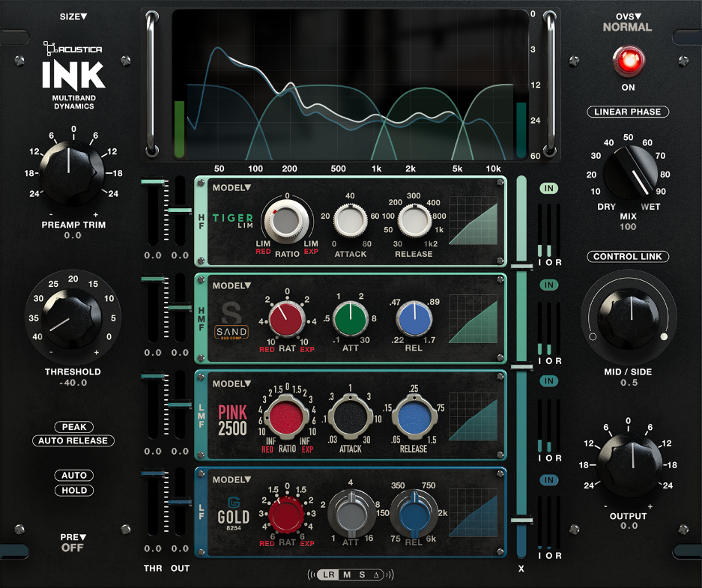This screenshot has width=702, height=588.
Task: Toggle the LMF band IN switch
Action: coord(549,381)
